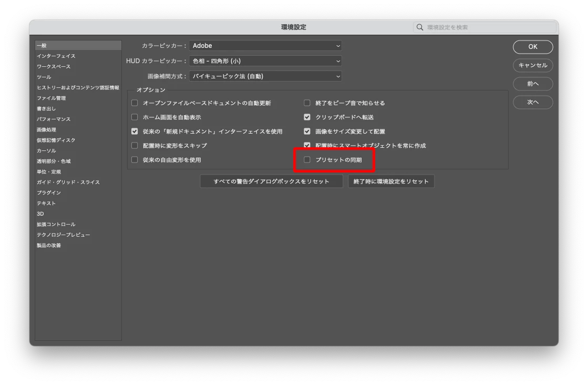Viewport: 588px width, 385px height.
Task: Uncheck 従来の「新規ドキュメント」インターフェイスを使用
Action: coord(135,131)
